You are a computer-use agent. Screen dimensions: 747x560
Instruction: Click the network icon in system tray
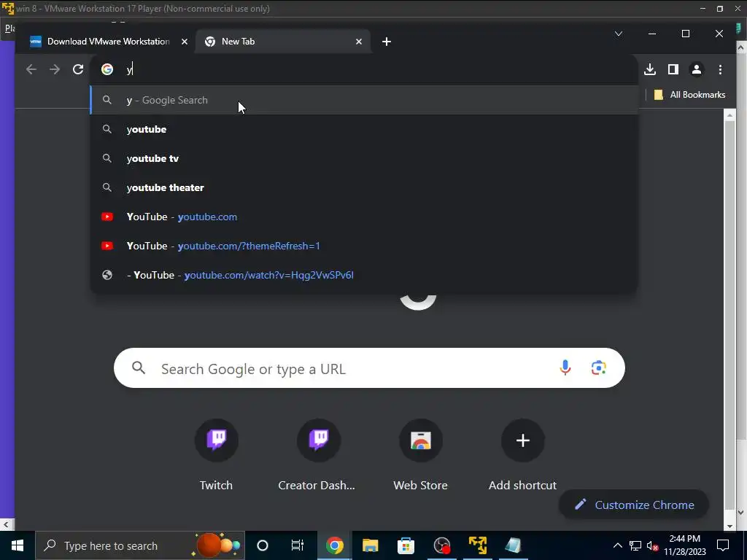[635, 545]
